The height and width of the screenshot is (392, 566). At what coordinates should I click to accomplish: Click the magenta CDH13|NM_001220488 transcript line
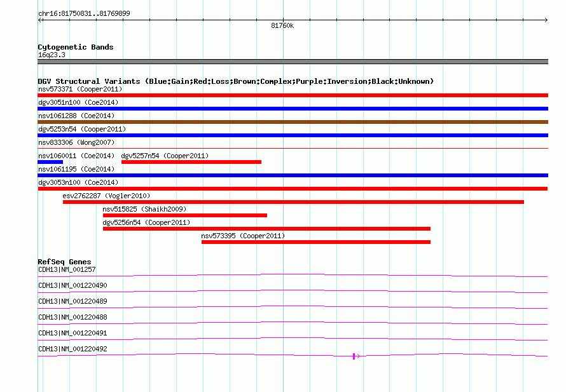point(293,323)
